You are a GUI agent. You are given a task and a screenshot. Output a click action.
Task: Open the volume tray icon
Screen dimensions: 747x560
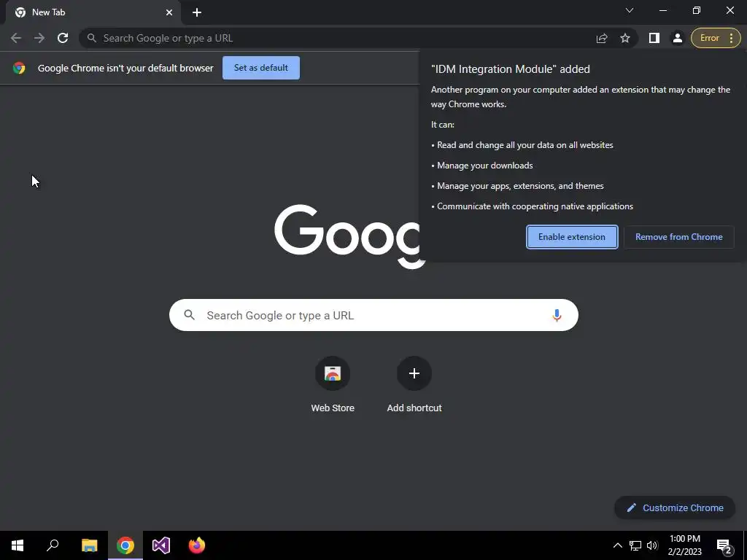tap(652, 545)
